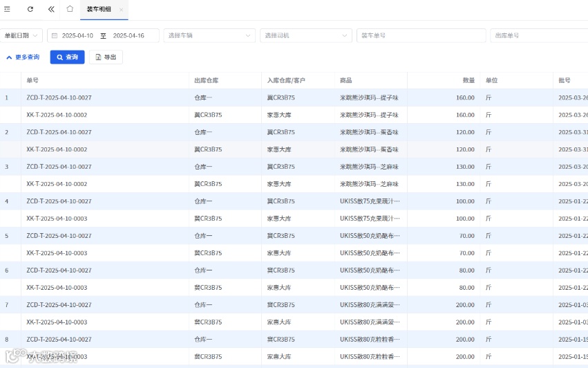Click the 出库仓库 column header
The height and width of the screenshot is (368, 588).
tap(207, 80)
